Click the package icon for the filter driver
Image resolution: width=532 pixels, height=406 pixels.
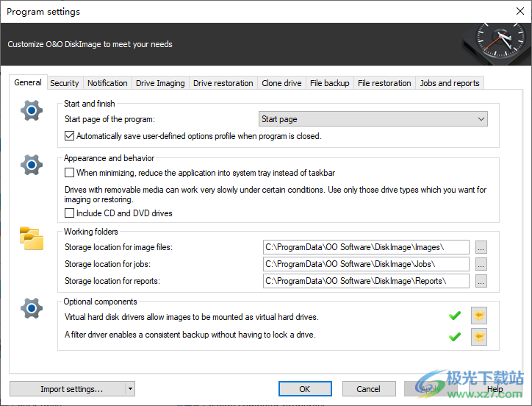479,337
